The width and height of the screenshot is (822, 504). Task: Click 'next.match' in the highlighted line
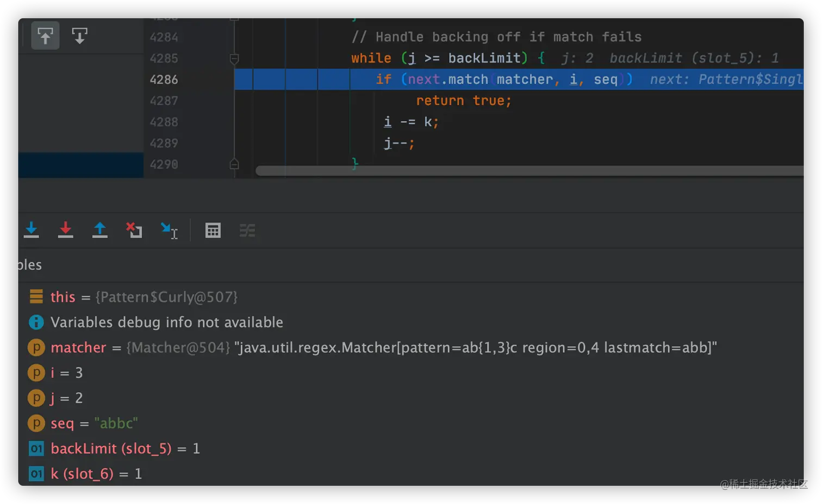pyautogui.click(x=448, y=79)
